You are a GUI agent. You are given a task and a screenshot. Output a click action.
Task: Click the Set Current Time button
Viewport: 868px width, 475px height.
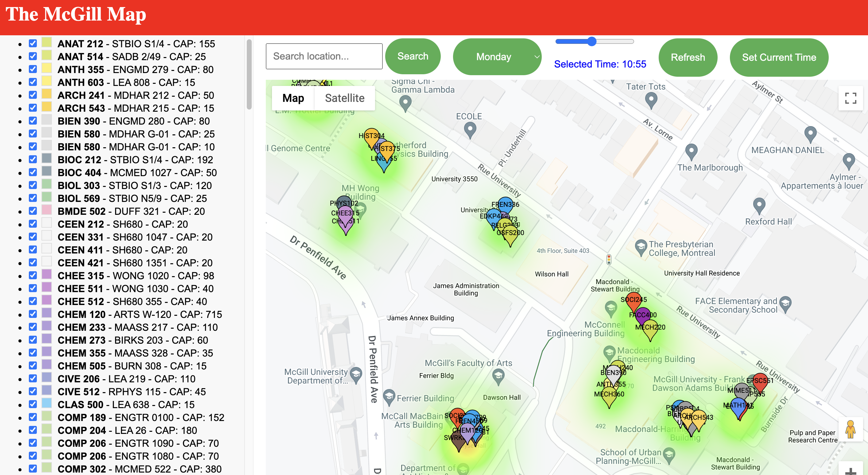click(x=779, y=57)
